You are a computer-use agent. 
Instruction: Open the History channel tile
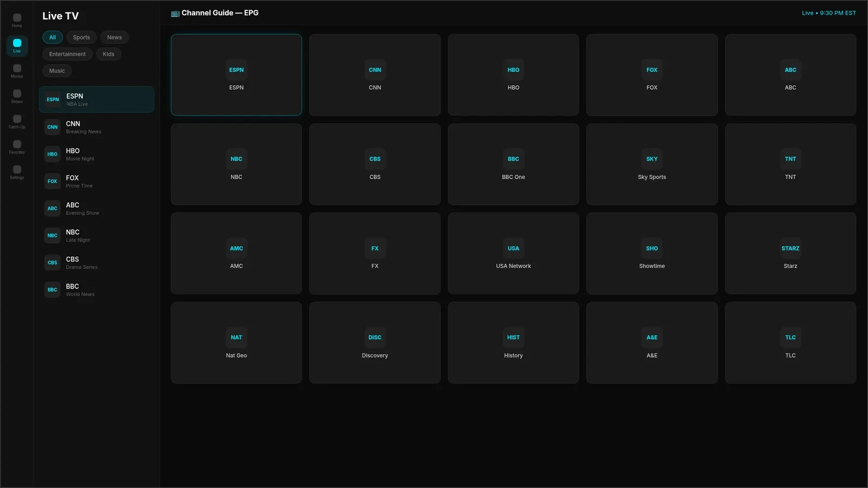[x=513, y=343]
